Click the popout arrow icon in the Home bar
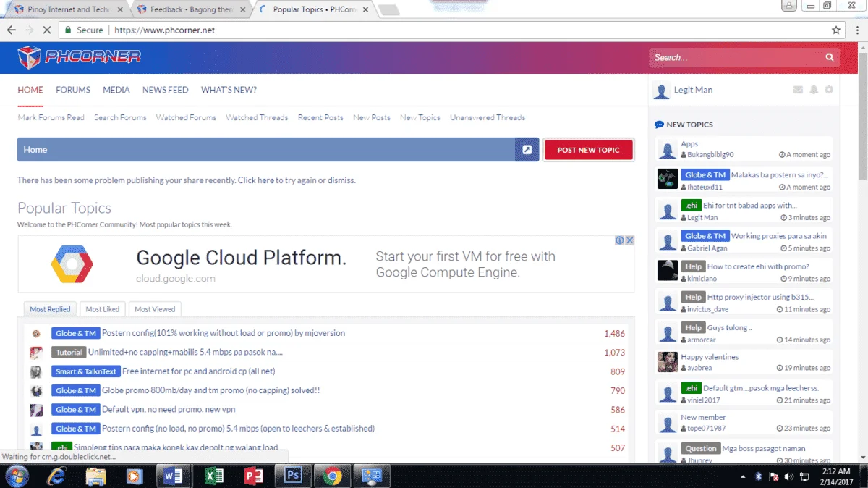868x488 pixels. pos(527,150)
